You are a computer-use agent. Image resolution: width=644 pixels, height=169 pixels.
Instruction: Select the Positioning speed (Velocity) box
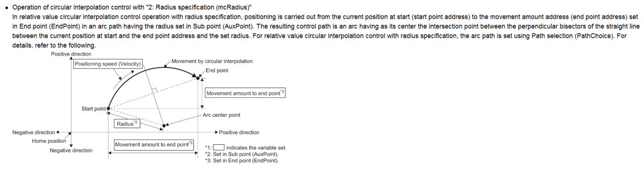[x=108, y=64]
